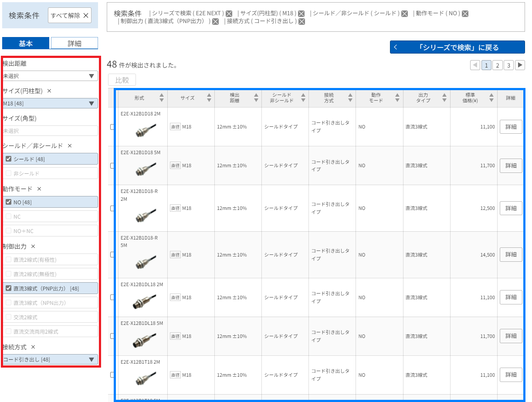
Task: Go to results page 2
Action: coord(498,65)
